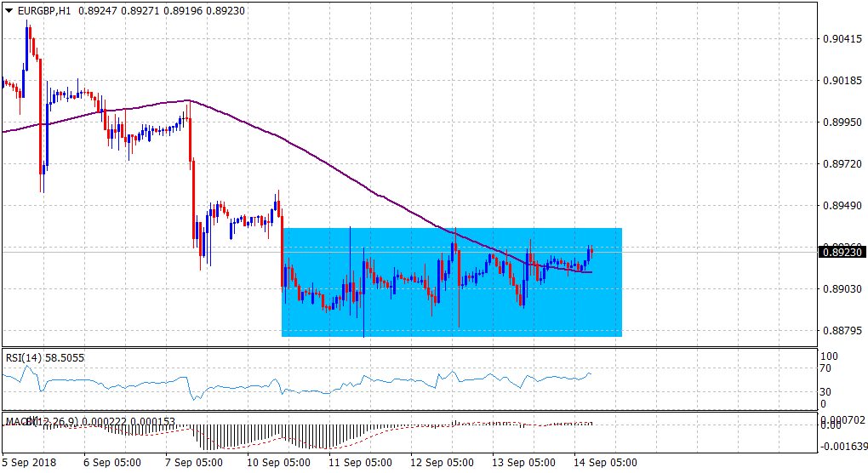Viewport: 868px width, 473px height.
Task: Click the OHLC price values in the chart header
Action: [x=160, y=11]
